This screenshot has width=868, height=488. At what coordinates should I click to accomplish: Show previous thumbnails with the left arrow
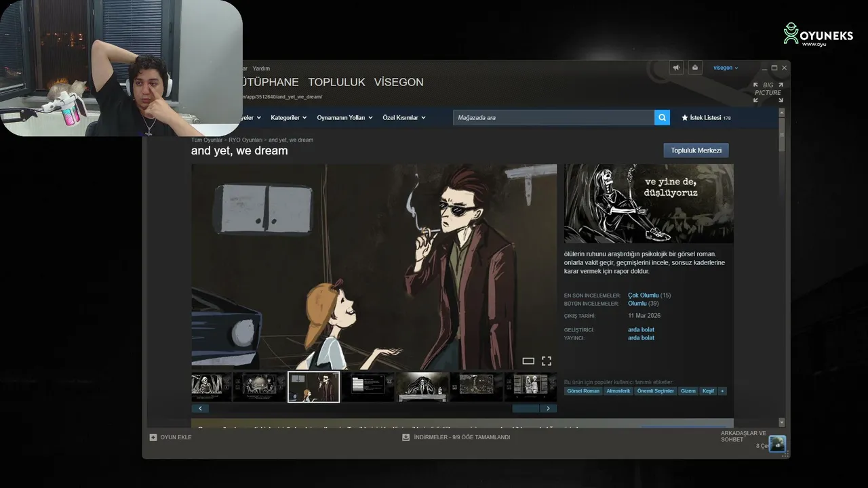[200, 409]
